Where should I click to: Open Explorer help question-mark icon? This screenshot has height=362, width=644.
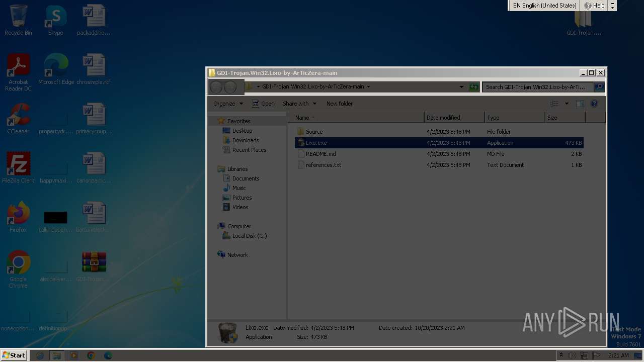[x=594, y=104]
